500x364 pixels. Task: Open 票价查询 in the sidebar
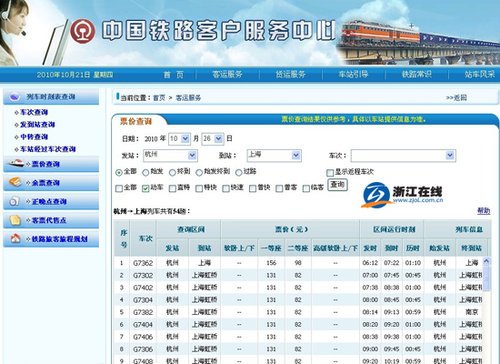click(46, 164)
